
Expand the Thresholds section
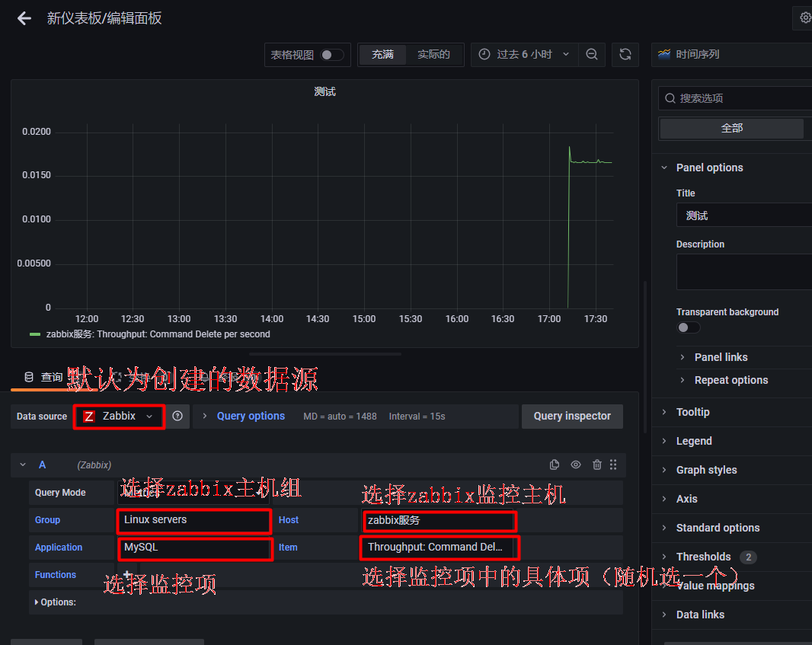[x=703, y=557]
